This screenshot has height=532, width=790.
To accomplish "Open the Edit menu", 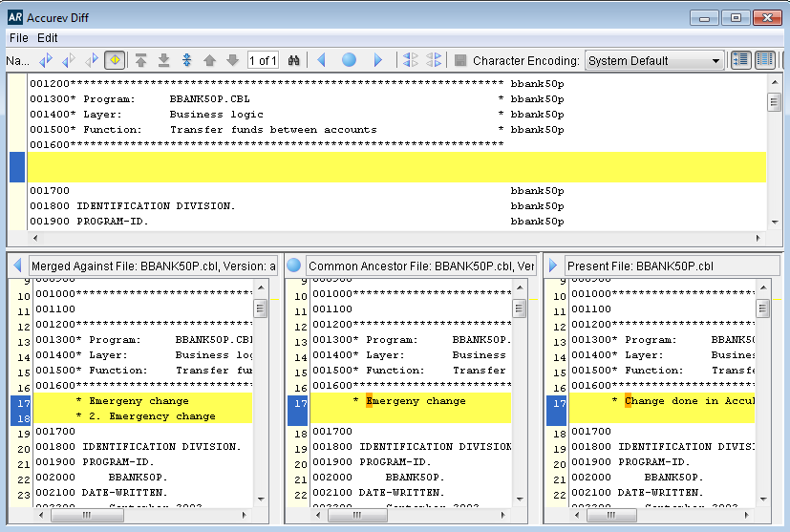I will pos(48,38).
